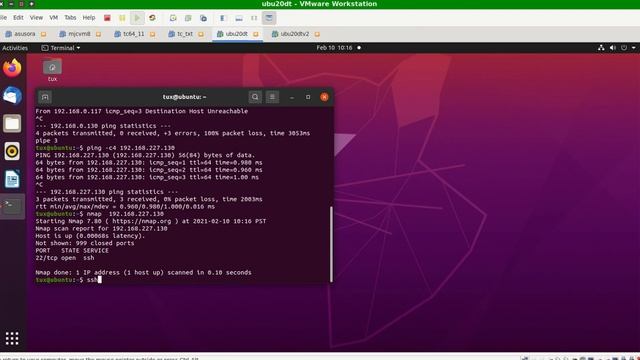Open the terminal hamburger menu

pyautogui.click(x=272, y=97)
